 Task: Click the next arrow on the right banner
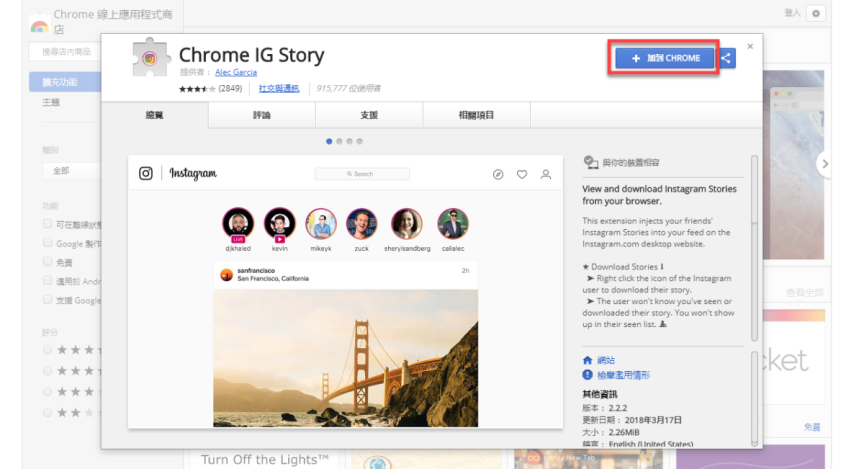[x=825, y=164]
